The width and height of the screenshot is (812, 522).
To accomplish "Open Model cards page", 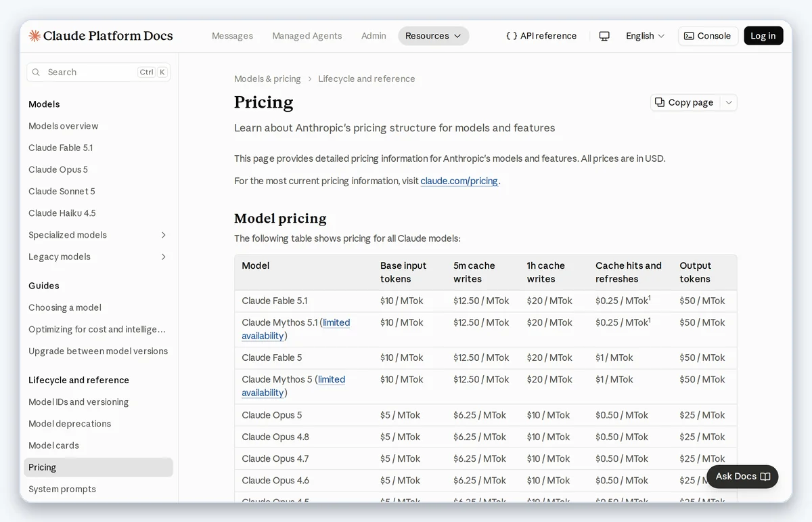I will pyautogui.click(x=53, y=445).
